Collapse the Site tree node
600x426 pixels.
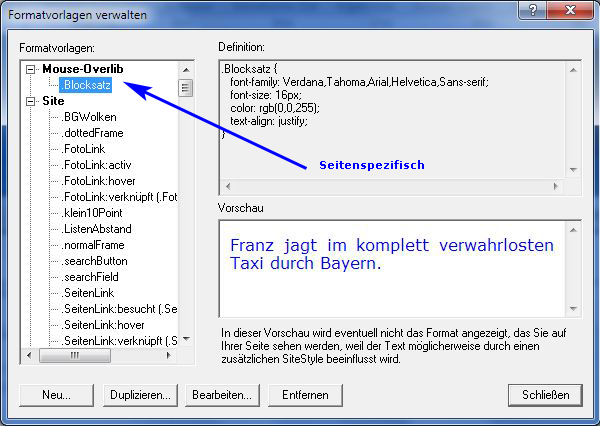coord(31,101)
